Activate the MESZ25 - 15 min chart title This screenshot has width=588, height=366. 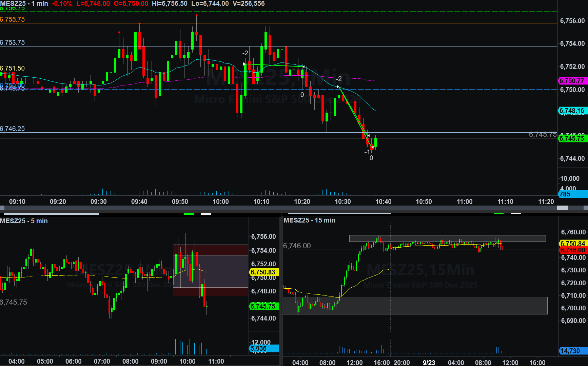tap(309, 220)
